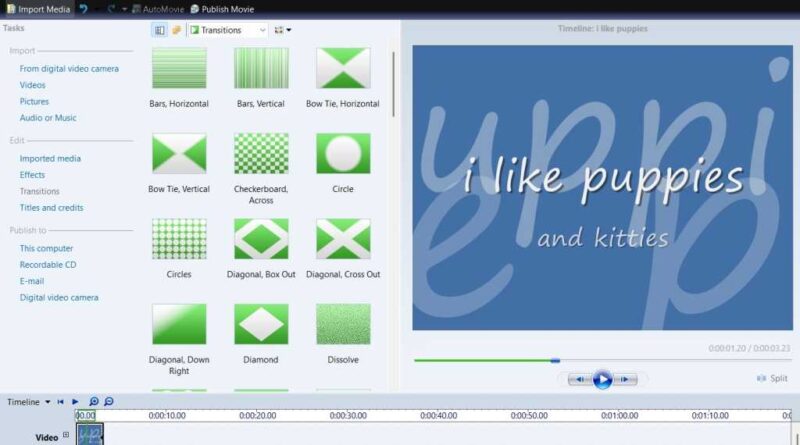Pick the Checkerboard, Across transition
The width and height of the screenshot is (800, 445).
click(x=261, y=153)
